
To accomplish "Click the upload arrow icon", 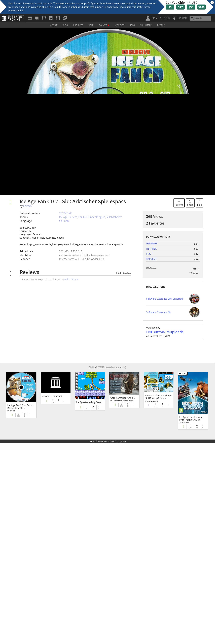I will (174, 18).
